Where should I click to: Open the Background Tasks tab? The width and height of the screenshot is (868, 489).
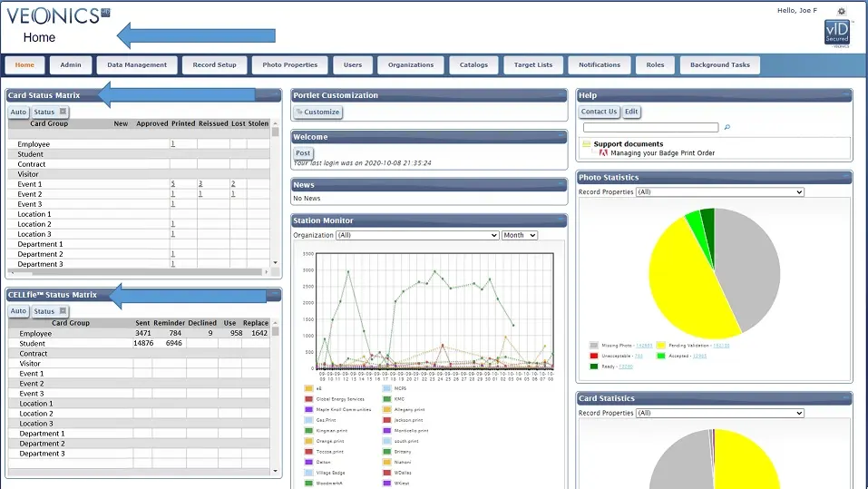(x=719, y=65)
